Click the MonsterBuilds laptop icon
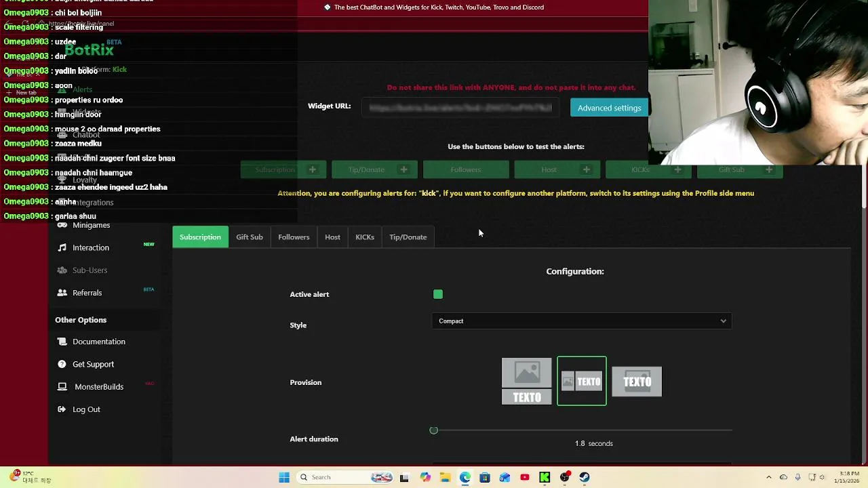Screen dimensions: 868x488 [62, 386]
